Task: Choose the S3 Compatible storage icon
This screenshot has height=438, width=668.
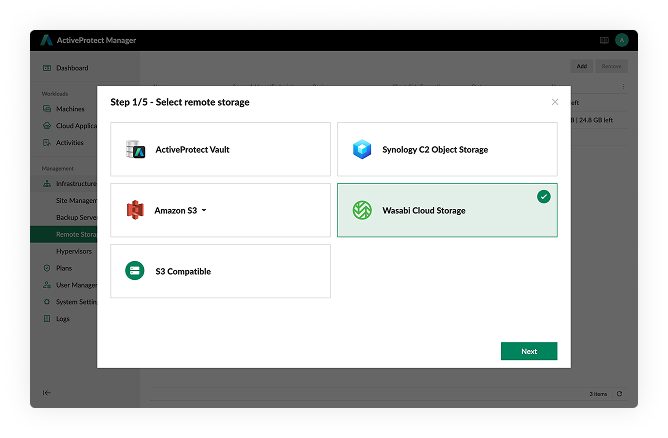Action: (136, 271)
